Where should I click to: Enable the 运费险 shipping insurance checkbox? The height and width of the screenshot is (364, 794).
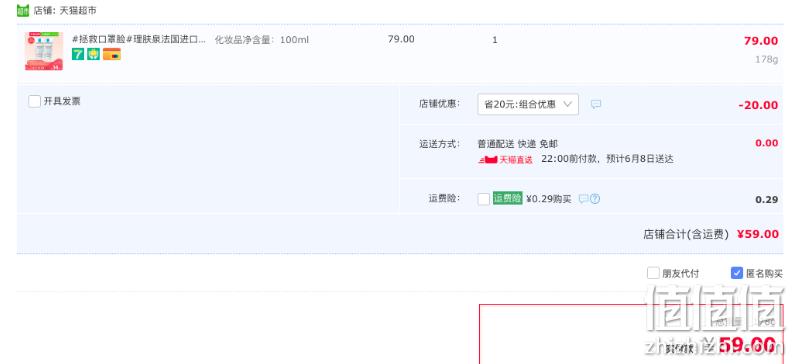coord(484,199)
